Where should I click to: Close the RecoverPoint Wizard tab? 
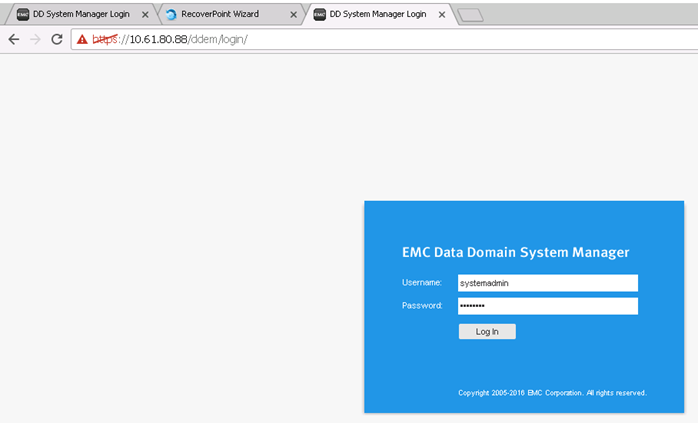(293, 15)
